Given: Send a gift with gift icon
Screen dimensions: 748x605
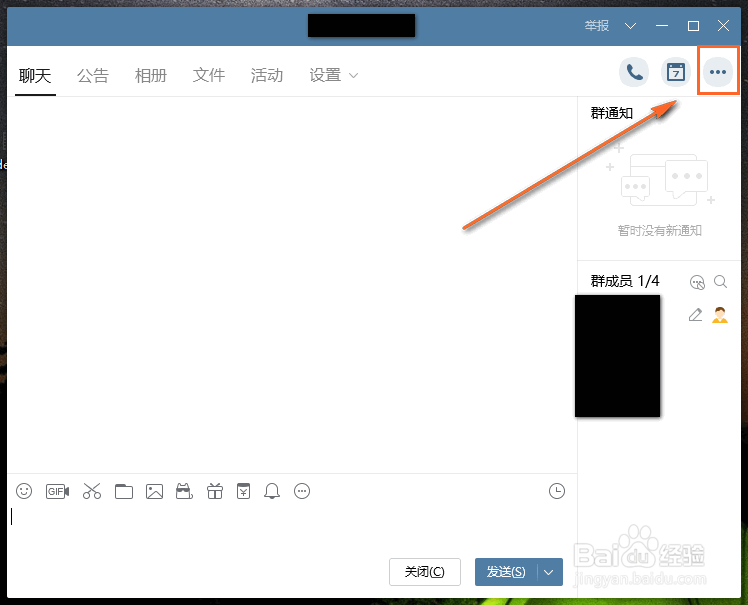Looking at the screenshot, I should pyautogui.click(x=215, y=491).
